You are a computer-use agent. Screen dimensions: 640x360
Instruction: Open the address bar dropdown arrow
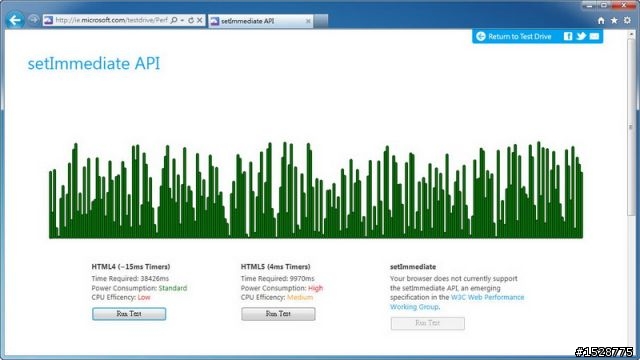(x=182, y=20)
